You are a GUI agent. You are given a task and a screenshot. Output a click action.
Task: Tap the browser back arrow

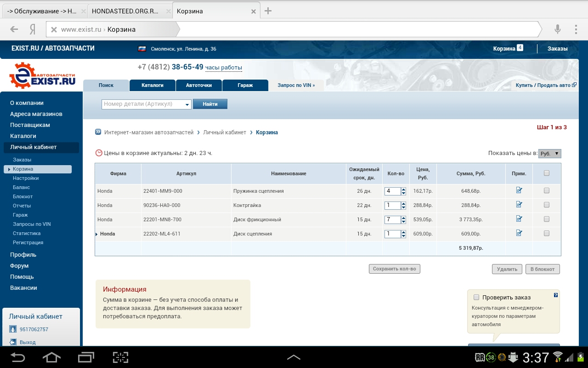pos(14,29)
